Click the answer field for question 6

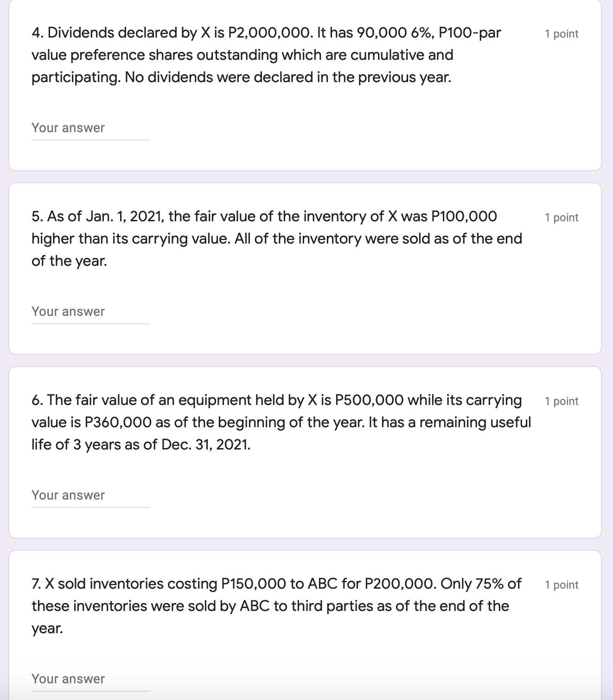[x=90, y=495]
